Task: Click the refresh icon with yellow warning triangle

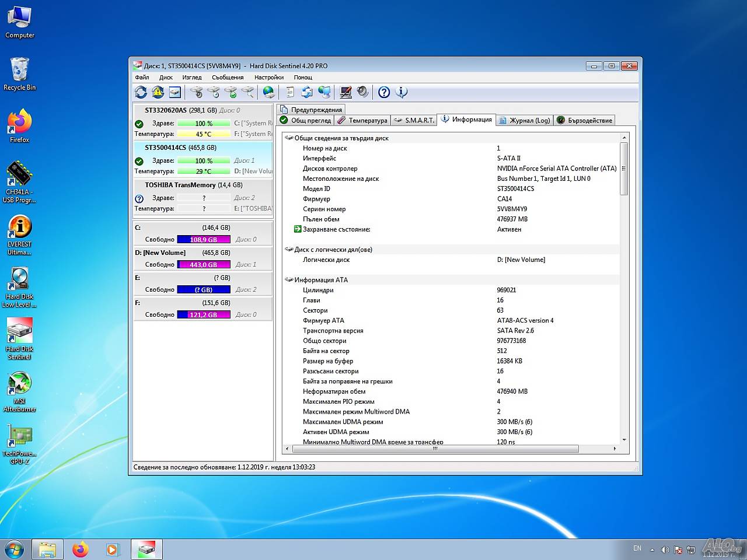Action: click(x=158, y=92)
